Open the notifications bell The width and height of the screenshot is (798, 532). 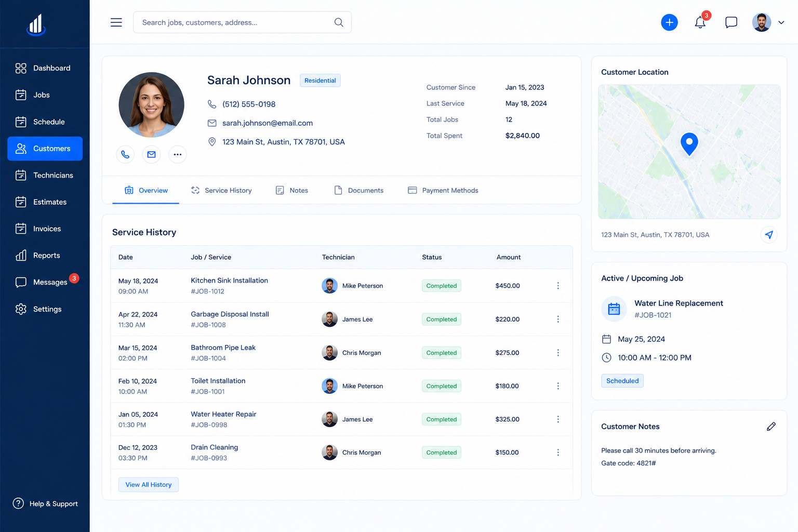(700, 22)
